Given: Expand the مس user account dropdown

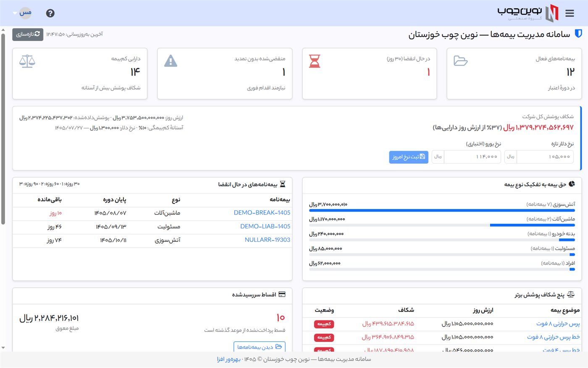Looking at the screenshot, I should 23,13.
